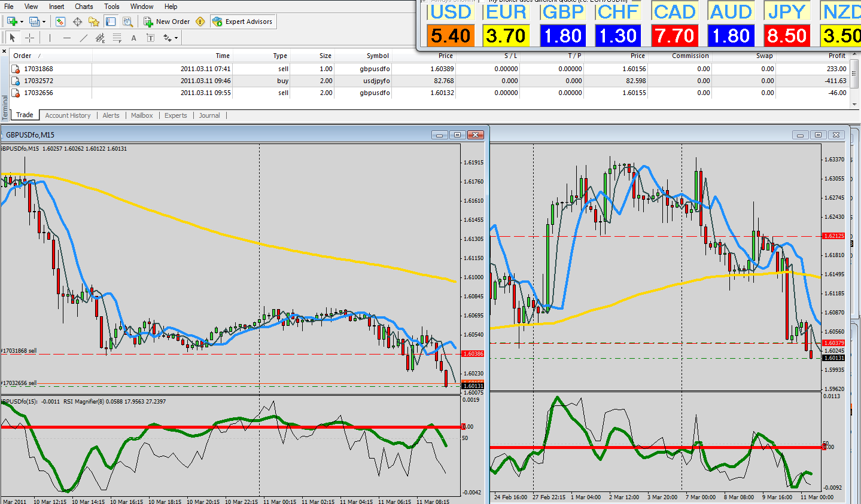This screenshot has width=861, height=504.
Task: Expand the Profiles dropdown arrow
Action: pyautogui.click(x=44, y=22)
